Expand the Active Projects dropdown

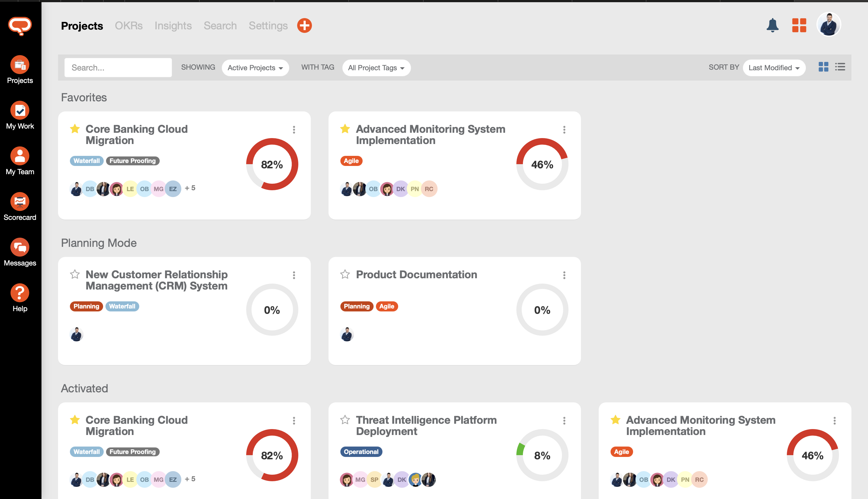click(255, 68)
